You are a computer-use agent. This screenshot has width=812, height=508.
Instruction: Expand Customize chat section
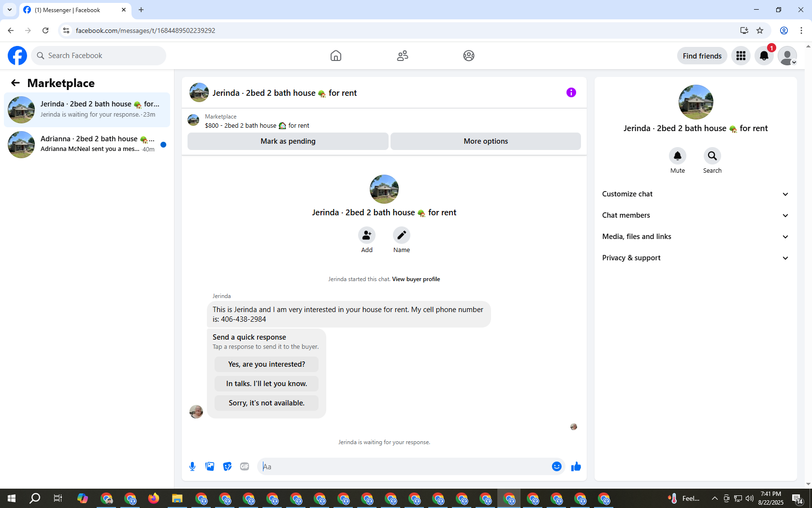click(x=696, y=194)
